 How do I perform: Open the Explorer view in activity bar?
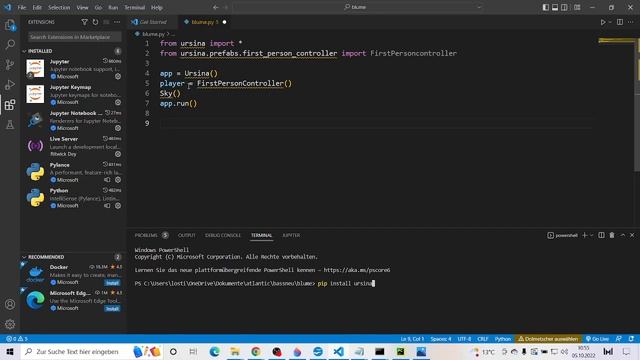pos(10,25)
